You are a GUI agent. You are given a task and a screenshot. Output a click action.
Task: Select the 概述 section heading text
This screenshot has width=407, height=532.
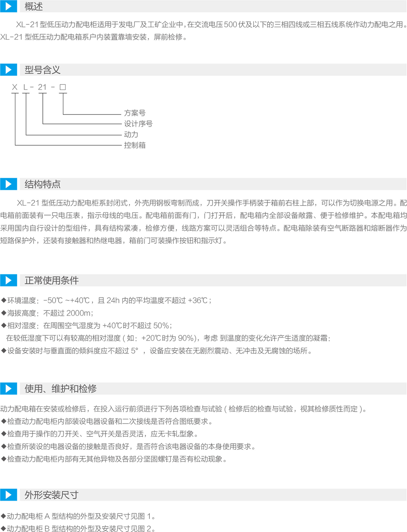point(33,7)
